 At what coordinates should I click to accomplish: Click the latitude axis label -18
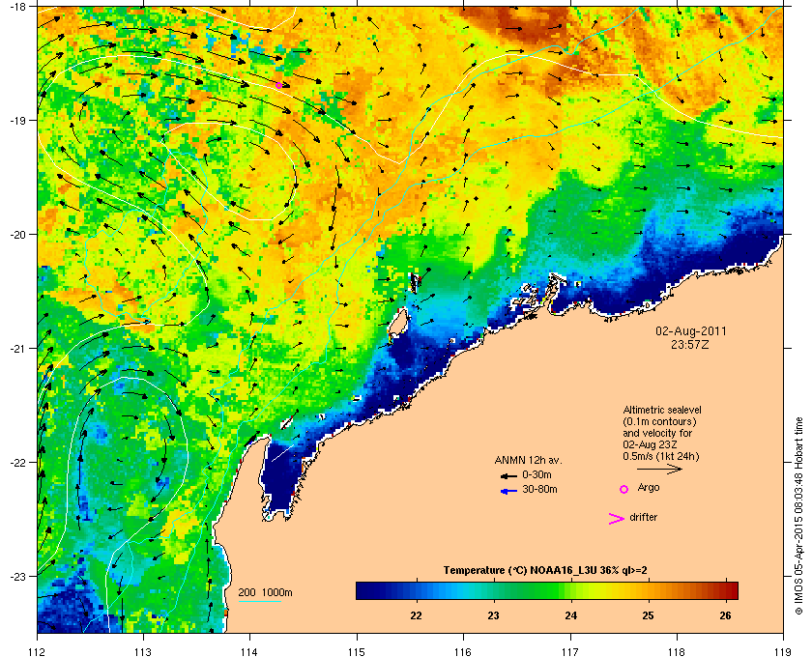[17, 7]
